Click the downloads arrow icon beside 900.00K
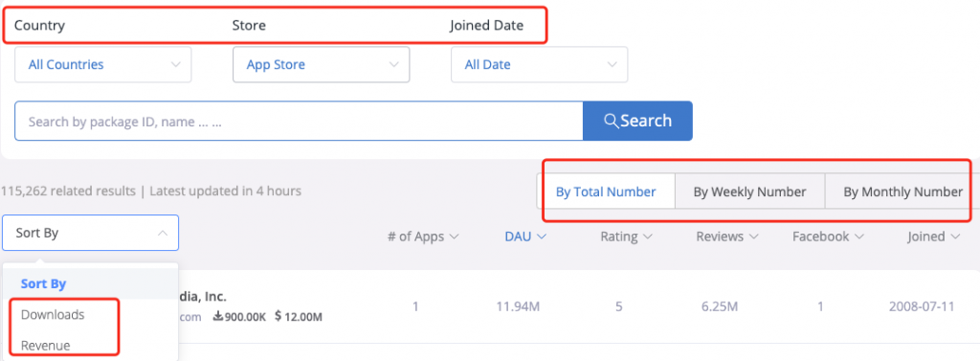The image size is (980, 361). (x=218, y=317)
